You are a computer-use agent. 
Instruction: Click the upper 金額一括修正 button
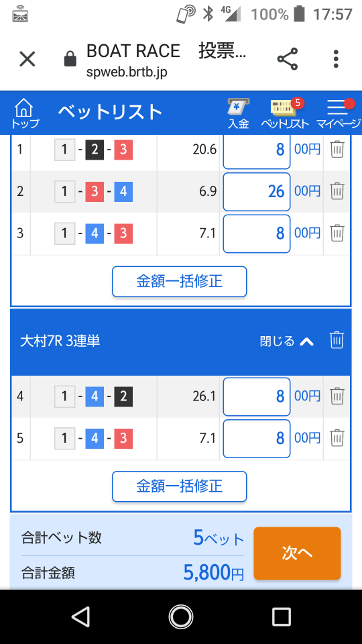pos(180,282)
